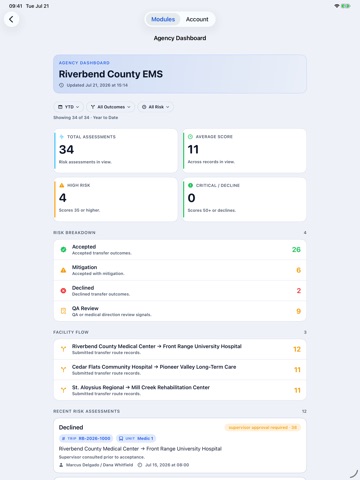Click the Unit Medic 1 tag

(x=136, y=438)
